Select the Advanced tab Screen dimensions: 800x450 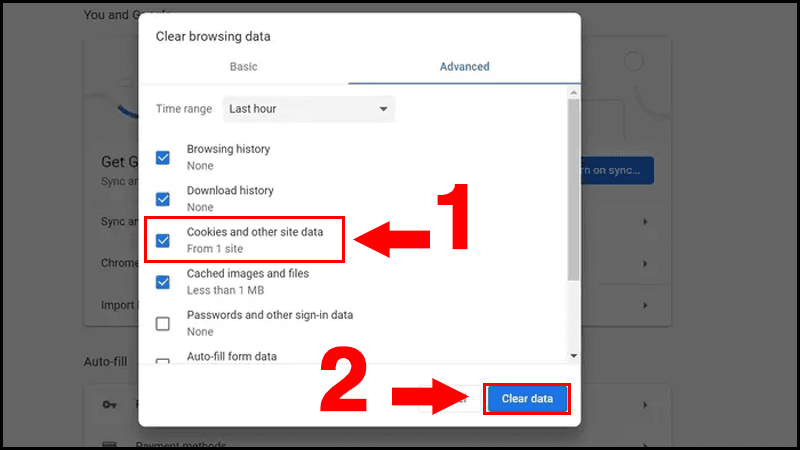point(464,67)
